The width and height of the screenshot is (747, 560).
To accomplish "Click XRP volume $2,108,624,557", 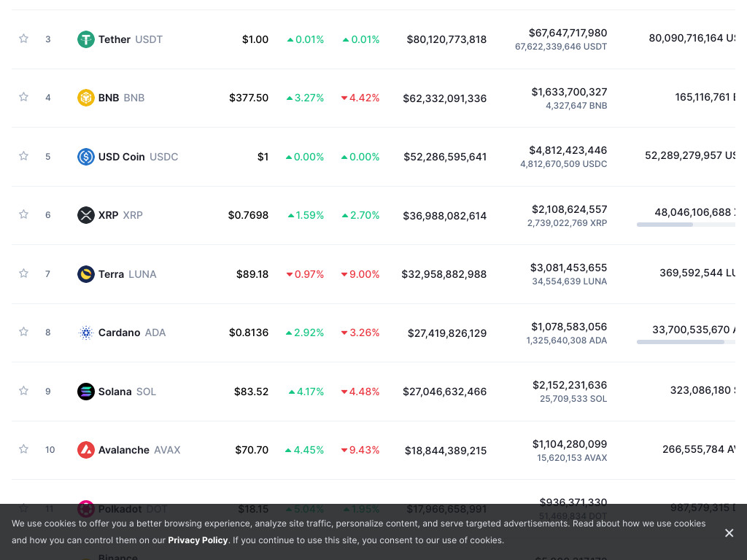I will [569, 209].
